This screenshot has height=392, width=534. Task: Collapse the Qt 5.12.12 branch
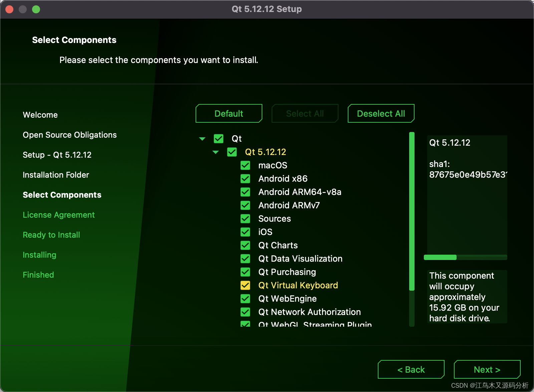[x=216, y=152]
